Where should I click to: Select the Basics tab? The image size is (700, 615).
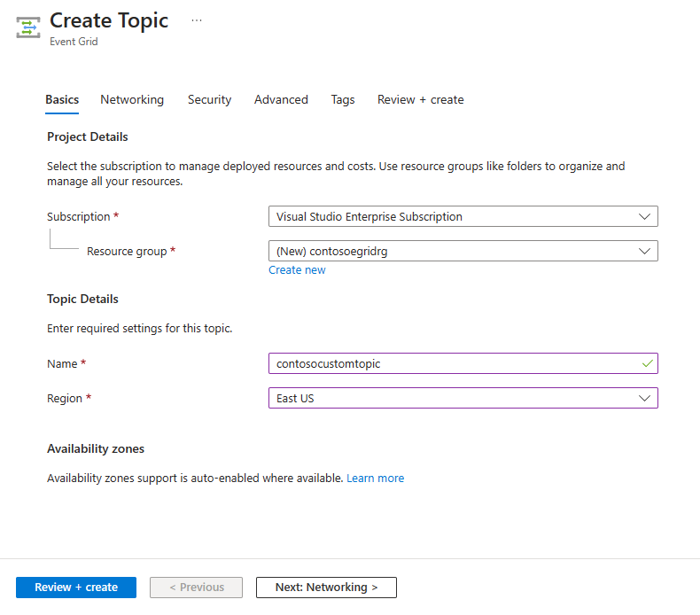click(62, 99)
